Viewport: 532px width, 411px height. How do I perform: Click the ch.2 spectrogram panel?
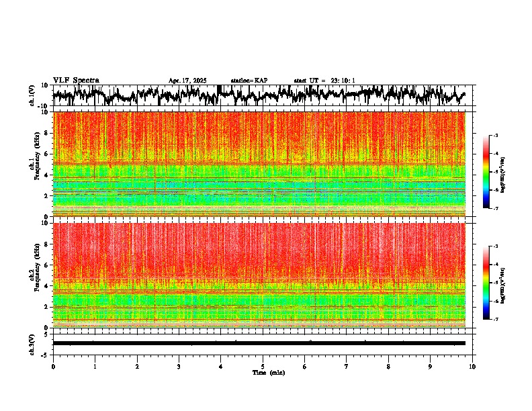click(259, 275)
